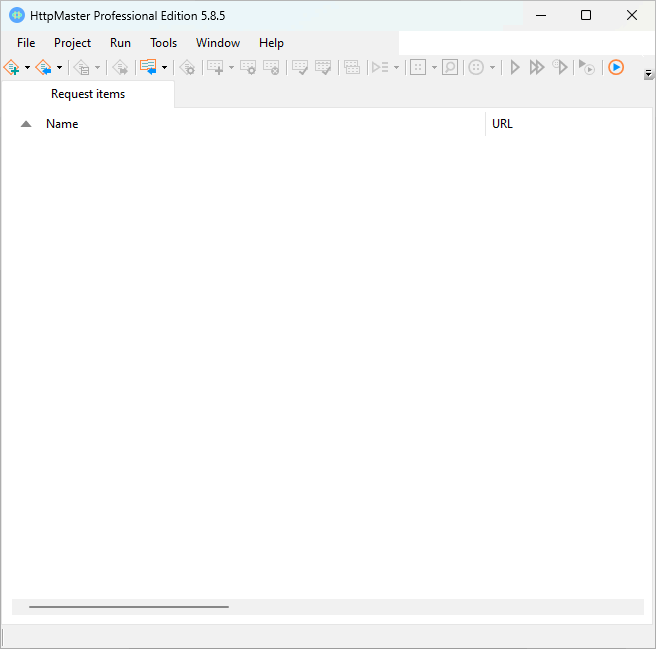Expand dropdown next to import requests icon
The height and width of the screenshot is (649, 656).
[x=164, y=68]
